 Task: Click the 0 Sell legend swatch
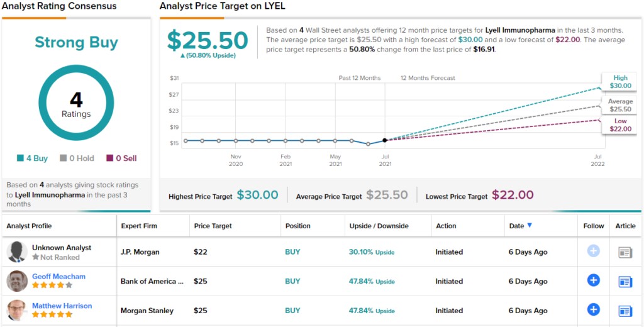[110, 158]
